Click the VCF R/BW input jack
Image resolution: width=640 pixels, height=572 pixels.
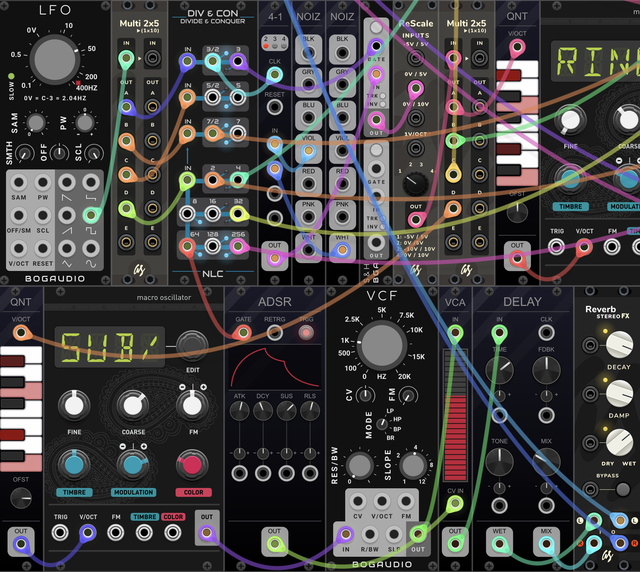point(370,534)
